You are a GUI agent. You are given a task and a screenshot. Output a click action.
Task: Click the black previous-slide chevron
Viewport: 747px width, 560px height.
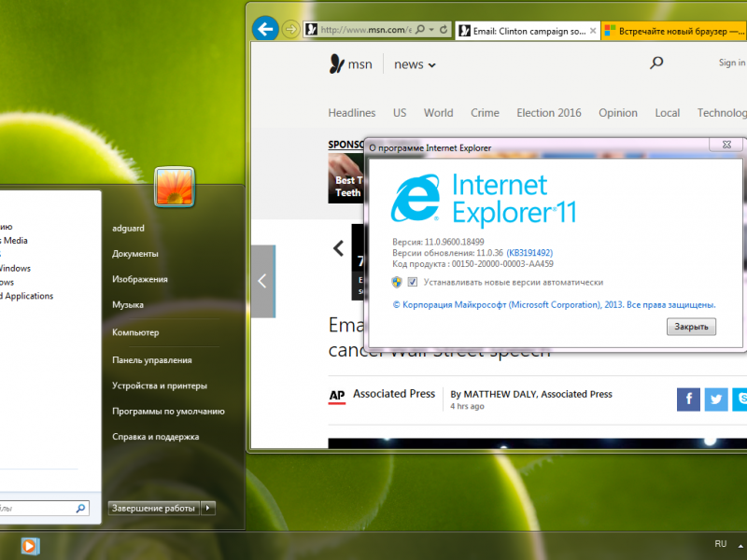point(339,248)
